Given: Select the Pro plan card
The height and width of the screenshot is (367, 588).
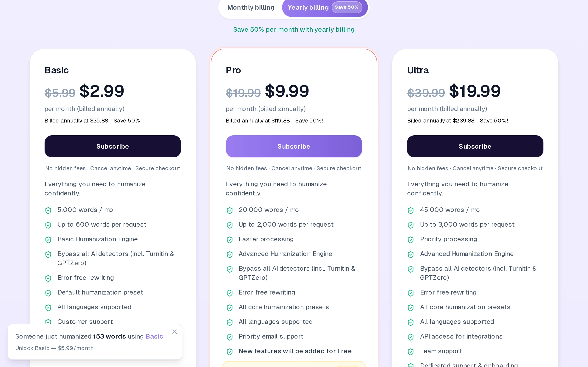Looking at the screenshot, I should 294,70.
